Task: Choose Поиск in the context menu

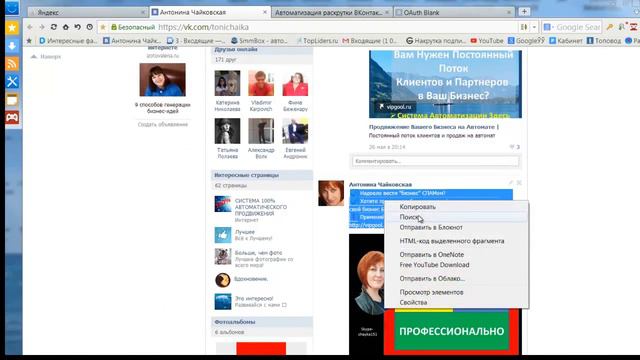Action: 456,217
